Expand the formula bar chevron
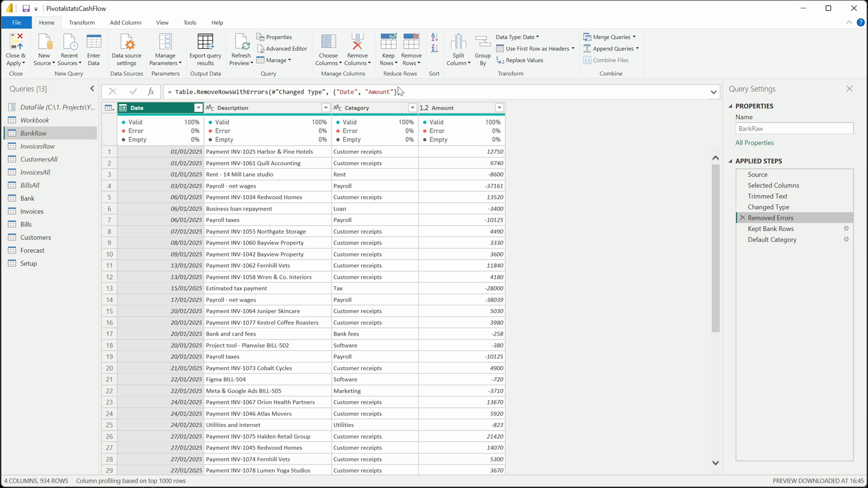The width and height of the screenshot is (868, 488). (713, 92)
